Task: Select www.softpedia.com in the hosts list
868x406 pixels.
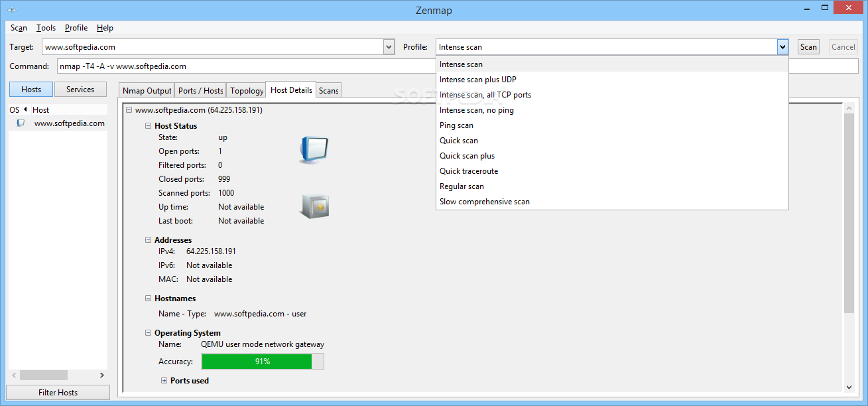Action: click(x=69, y=123)
